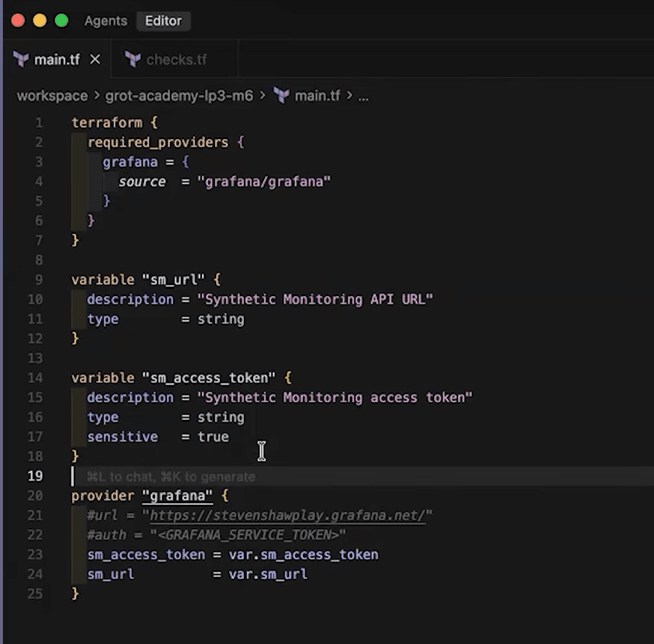Click the underlined "grafana" provider name
This screenshot has height=644, width=654.
tap(177, 496)
